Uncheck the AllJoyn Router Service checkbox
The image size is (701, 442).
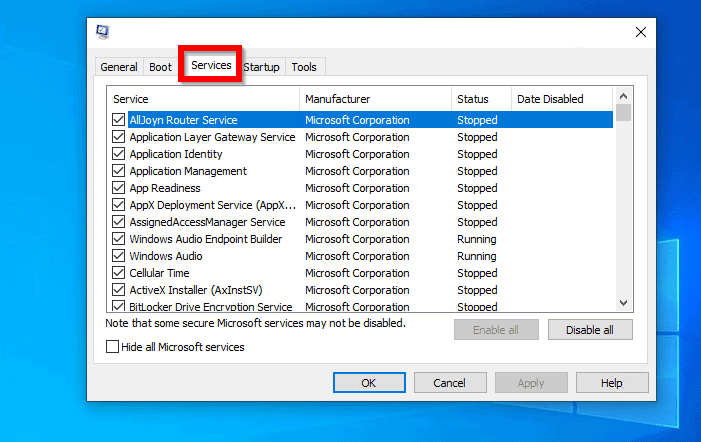(118, 120)
